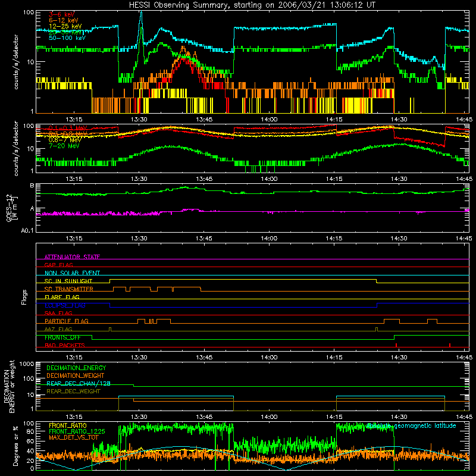
Task: Select the DECIMATION_WEIGHT legend label
Action: [x=76, y=375]
